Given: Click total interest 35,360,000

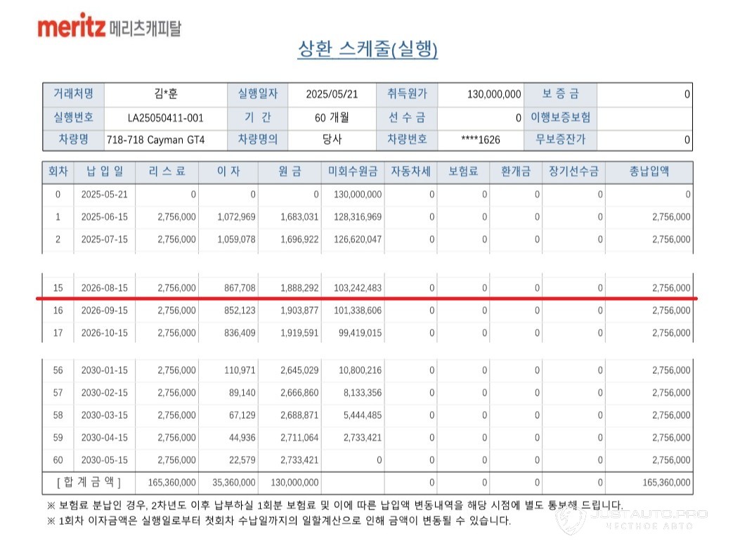Looking at the screenshot, I should coord(234,483).
